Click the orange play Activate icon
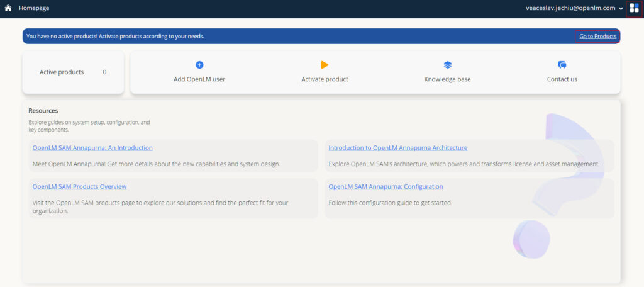644x287 pixels. click(325, 65)
